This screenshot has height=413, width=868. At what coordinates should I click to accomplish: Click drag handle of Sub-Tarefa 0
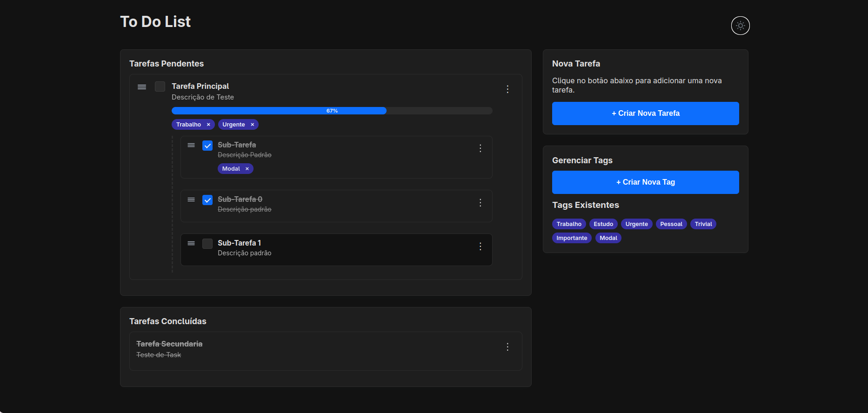(191, 200)
